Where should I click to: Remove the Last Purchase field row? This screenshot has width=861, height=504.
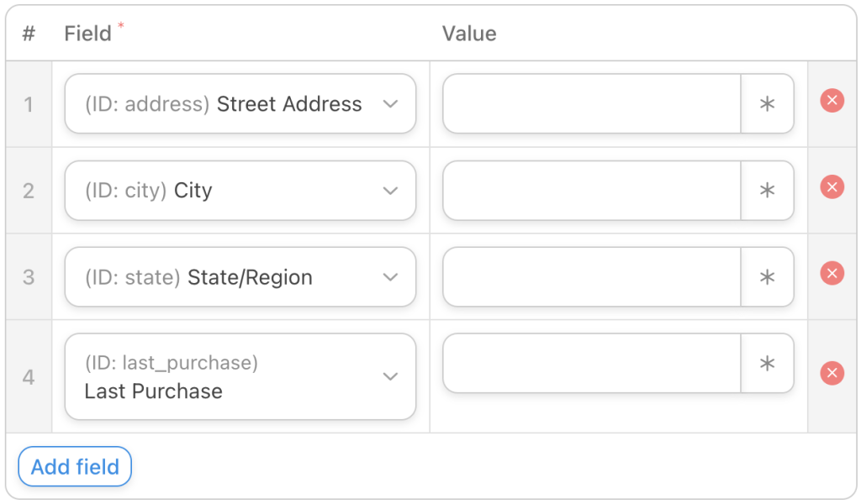pos(832,373)
